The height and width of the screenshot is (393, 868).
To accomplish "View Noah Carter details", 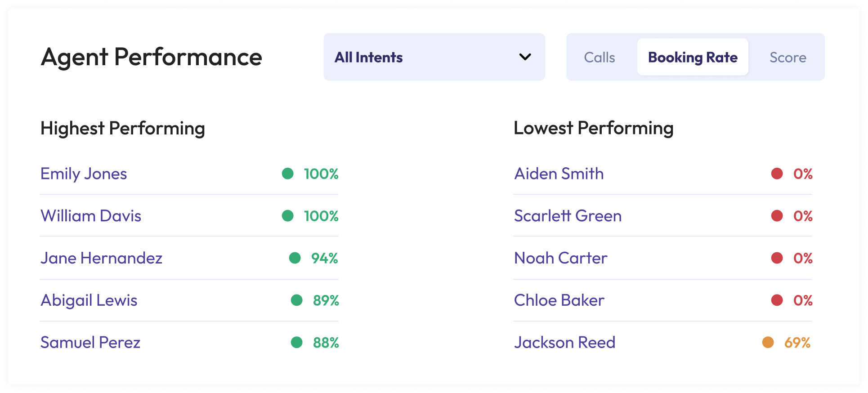I will pos(560,259).
